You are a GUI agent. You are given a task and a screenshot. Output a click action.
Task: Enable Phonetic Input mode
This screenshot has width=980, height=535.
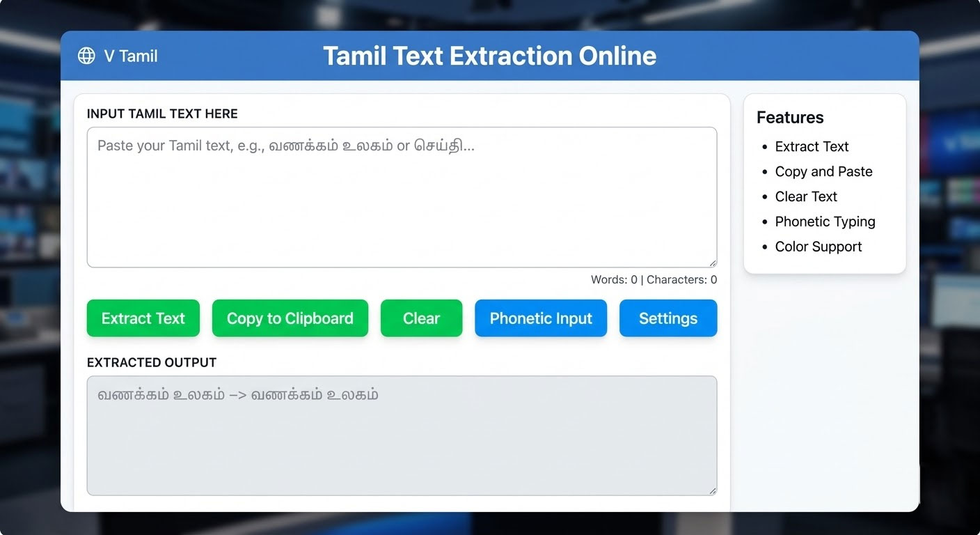[x=540, y=318]
